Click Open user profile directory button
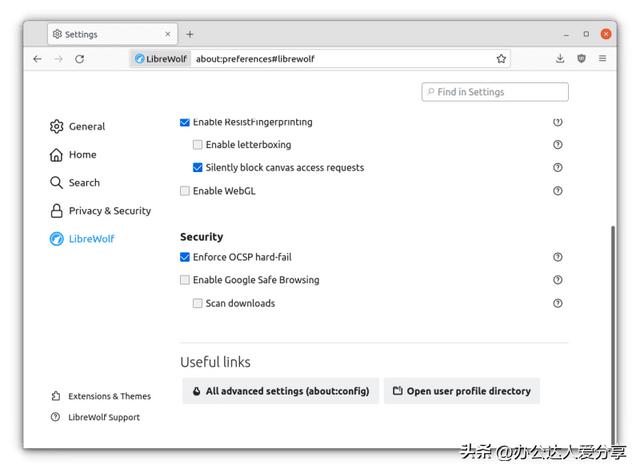Image resolution: width=640 pixels, height=473 pixels. click(461, 391)
